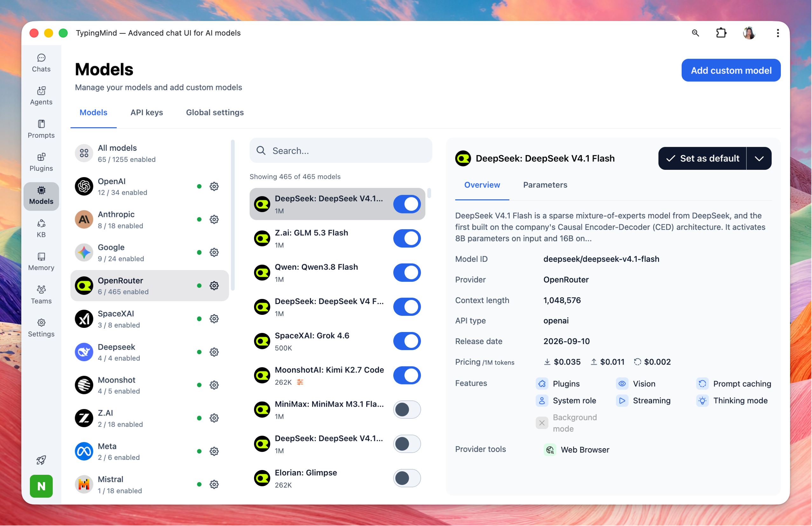Click the magnifier icon in title bar
This screenshot has width=812, height=526.
coord(695,33)
